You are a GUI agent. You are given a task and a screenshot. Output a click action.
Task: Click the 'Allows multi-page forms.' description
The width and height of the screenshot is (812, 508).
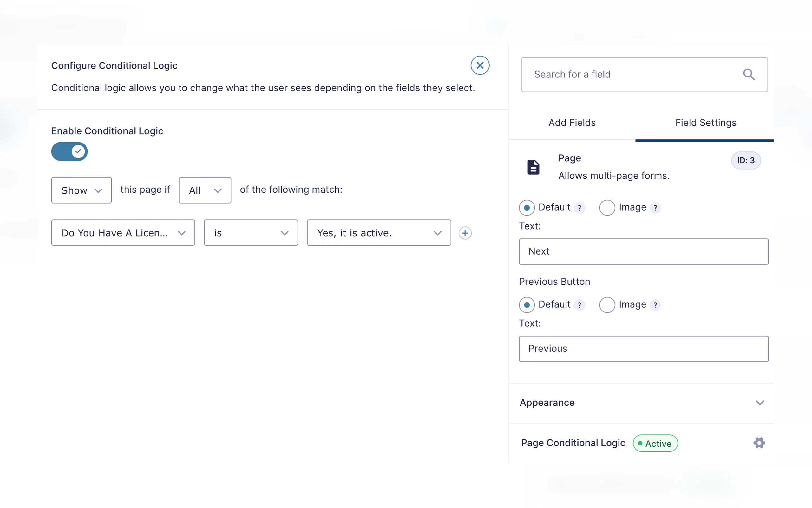(614, 176)
